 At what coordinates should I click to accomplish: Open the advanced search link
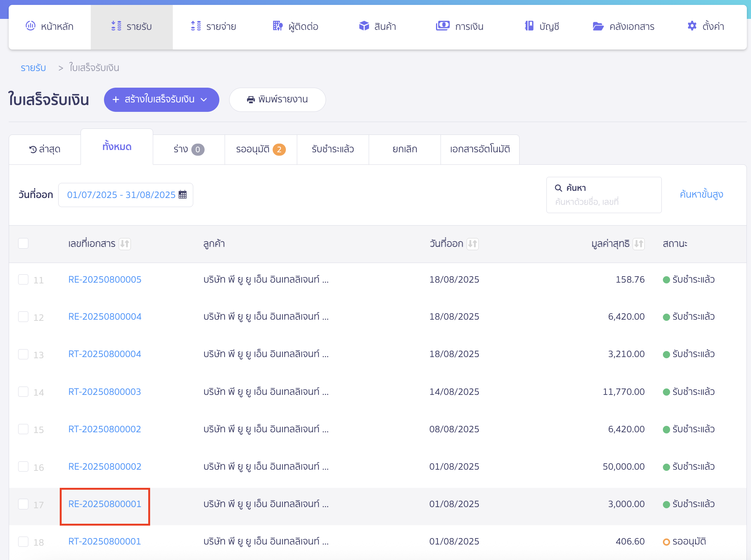[x=701, y=195]
